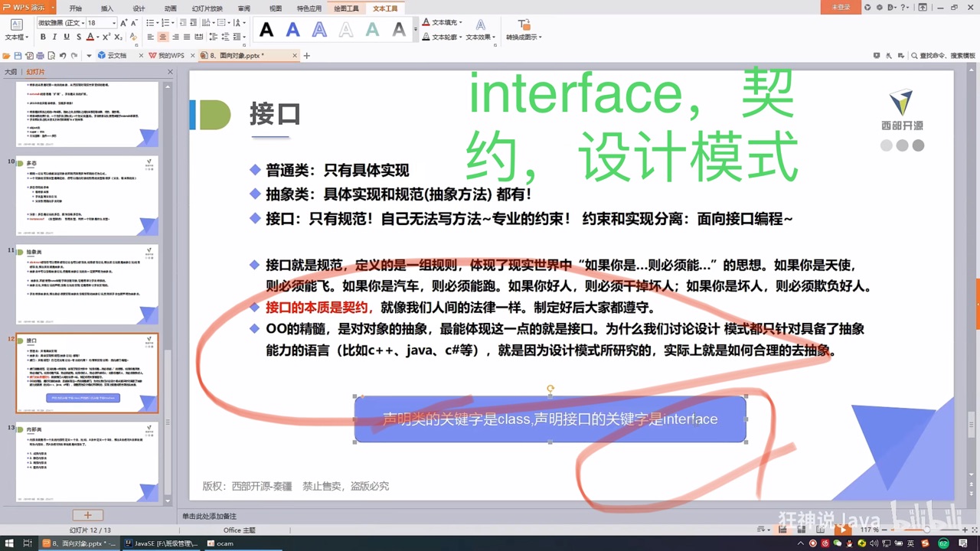The width and height of the screenshot is (980, 551).
Task: Open the 转换成图示 conversion tool
Action: point(524,36)
